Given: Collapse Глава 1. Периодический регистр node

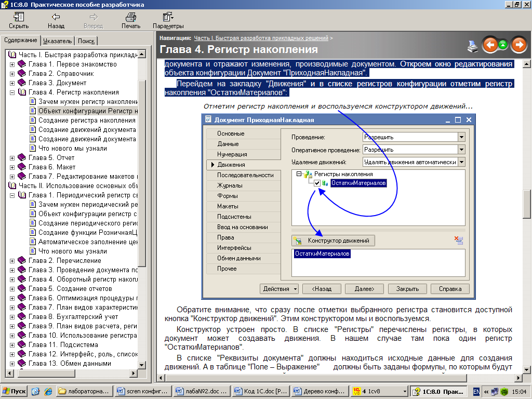Looking at the screenshot, I should click(x=12, y=195).
